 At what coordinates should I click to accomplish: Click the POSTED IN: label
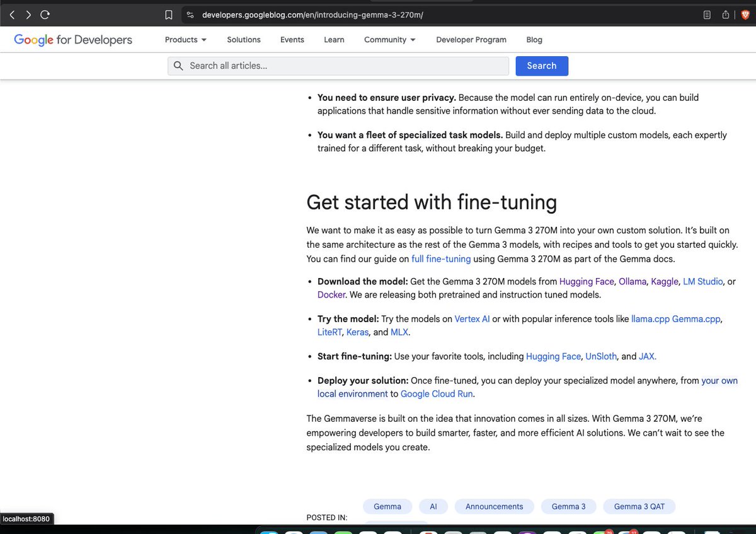[327, 518]
